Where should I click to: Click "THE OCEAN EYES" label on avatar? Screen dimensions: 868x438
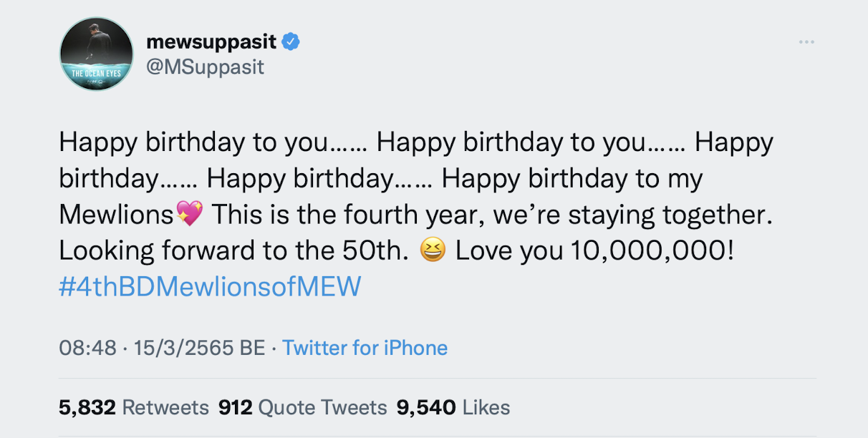click(96, 74)
